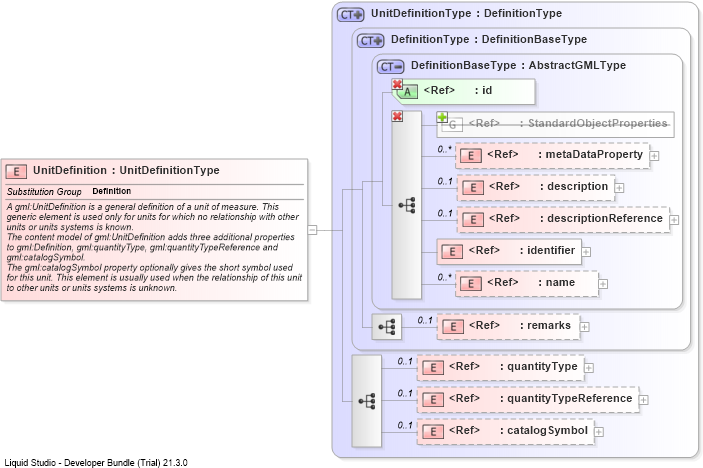Expand the quantityType element
The width and height of the screenshot is (703, 468).
589,368
